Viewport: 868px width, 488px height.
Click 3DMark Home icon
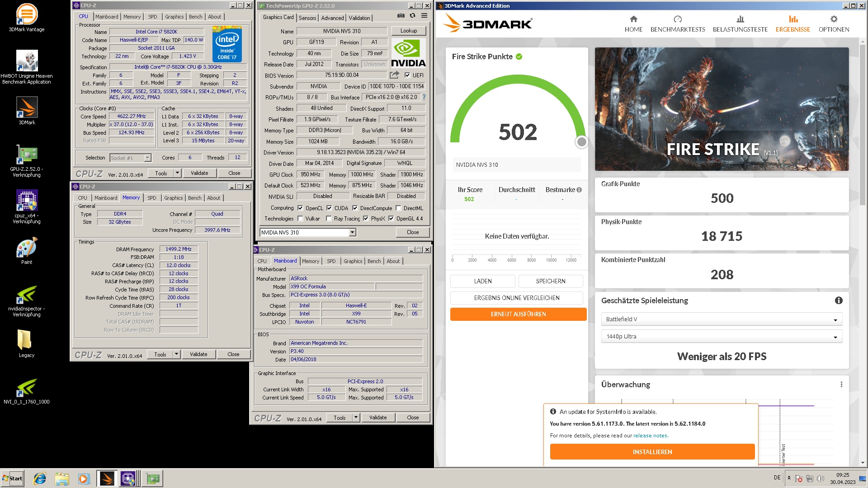[x=633, y=19]
